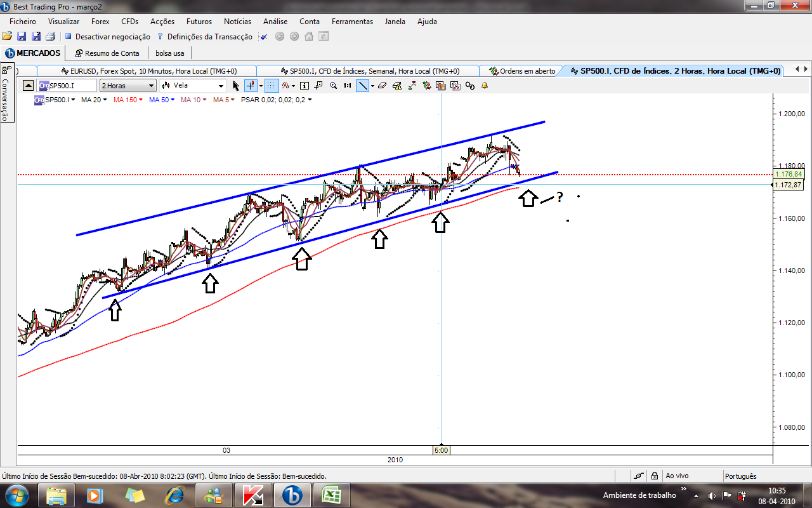
Task: Click the red-green arrow line tool icon
Action: pos(412,86)
